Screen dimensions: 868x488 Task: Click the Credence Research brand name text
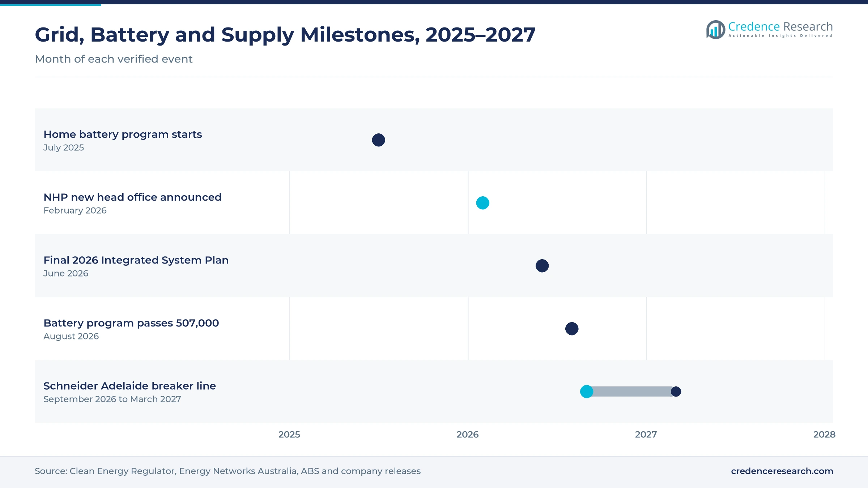pyautogui.click(x=780, y=26)
